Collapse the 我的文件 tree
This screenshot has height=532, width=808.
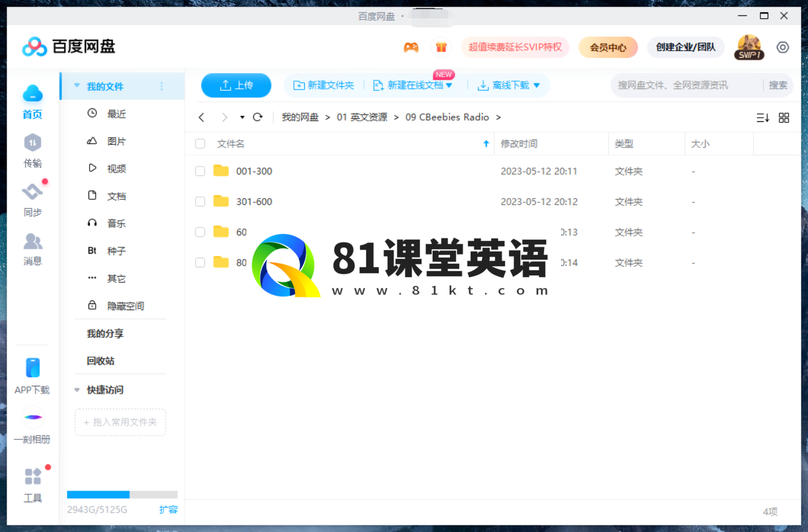pyautogui.click(x=77, y=86)
